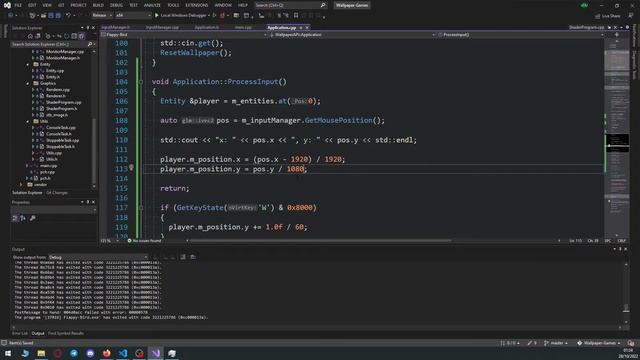Switch to main.cpp editor tab

point(243,27)
